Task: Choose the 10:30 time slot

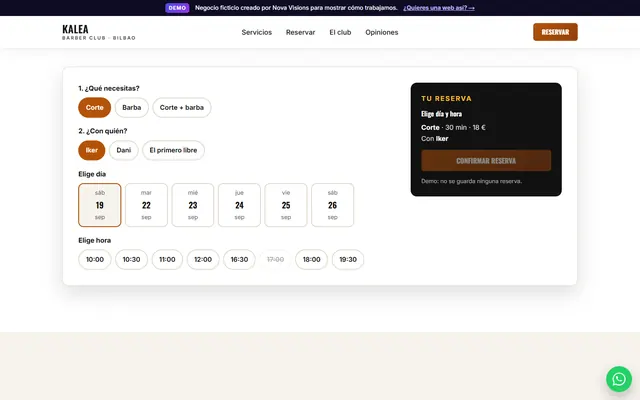Action: click(x=131, y=260)
